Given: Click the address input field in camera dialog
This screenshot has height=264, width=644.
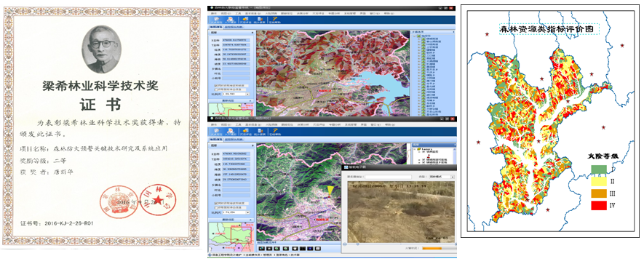Looking at the screenshot, I should tap(388, 177).
